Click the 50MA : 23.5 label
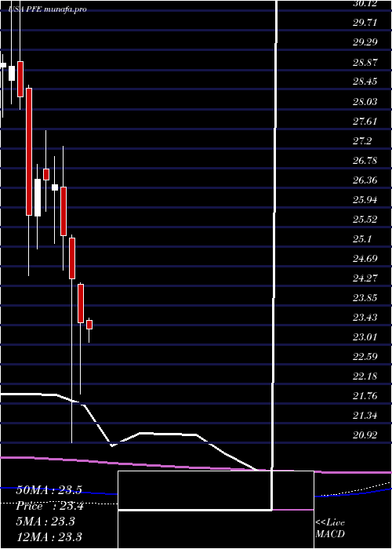The height and width of the screenshot is (549, 392). click(x=49, y=490)
